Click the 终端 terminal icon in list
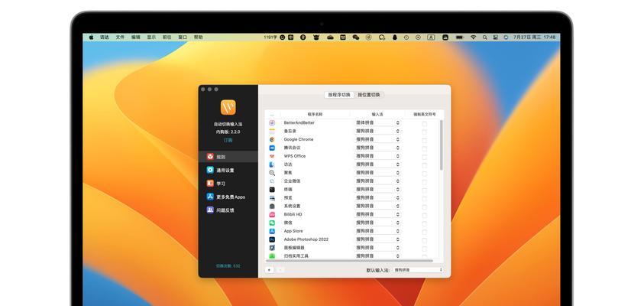Viewport: 644px width, 306px height. point(272,189)
